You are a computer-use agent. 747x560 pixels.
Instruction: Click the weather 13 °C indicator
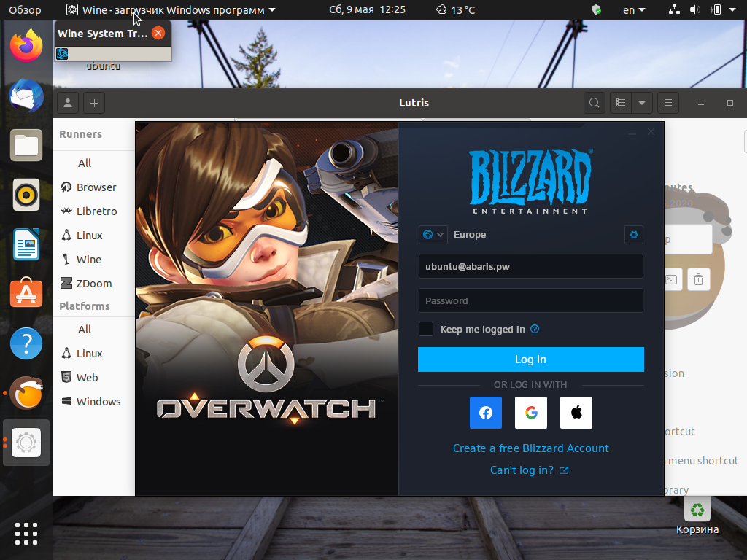[455, 9]
